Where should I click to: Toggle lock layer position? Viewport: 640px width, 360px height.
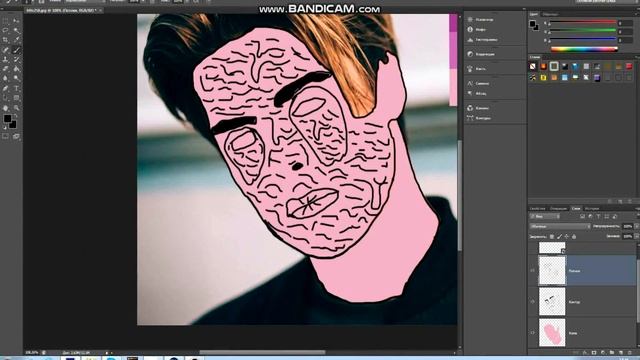tap(567, 236)
